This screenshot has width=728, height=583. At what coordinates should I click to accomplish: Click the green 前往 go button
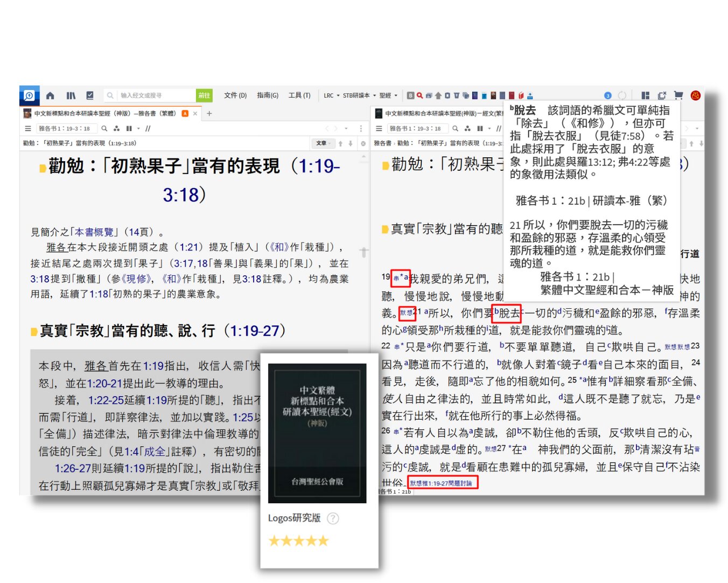(204, 95)
